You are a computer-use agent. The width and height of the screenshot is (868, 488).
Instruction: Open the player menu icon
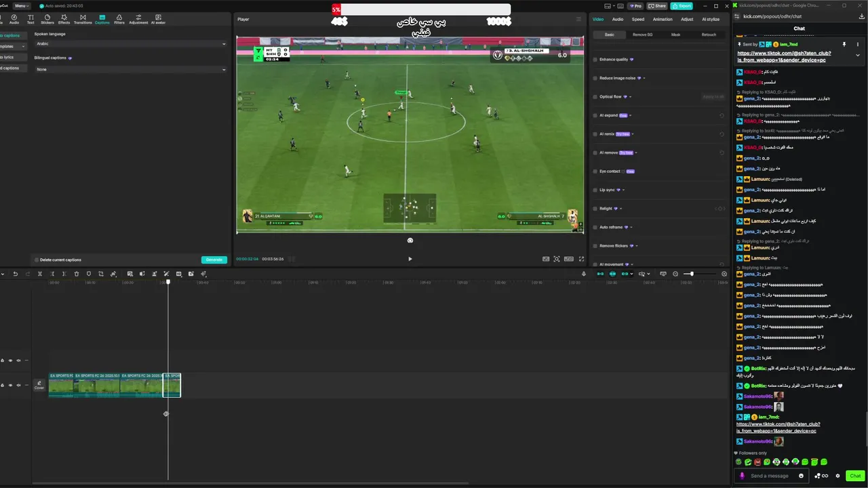[x=578, y=19]
